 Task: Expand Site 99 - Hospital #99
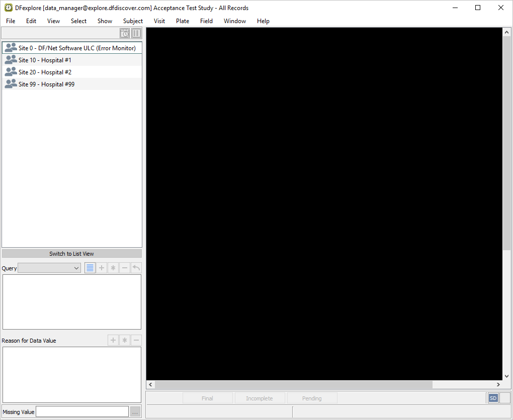[46, 84]
